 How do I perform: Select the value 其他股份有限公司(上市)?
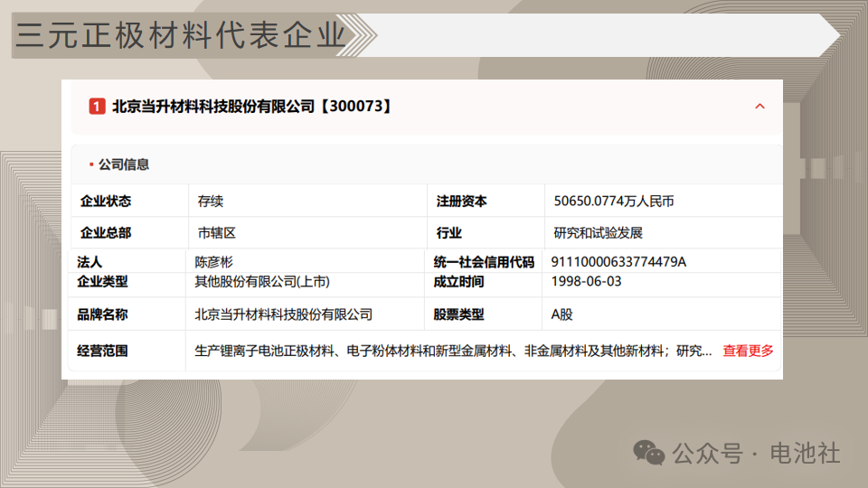262,282
